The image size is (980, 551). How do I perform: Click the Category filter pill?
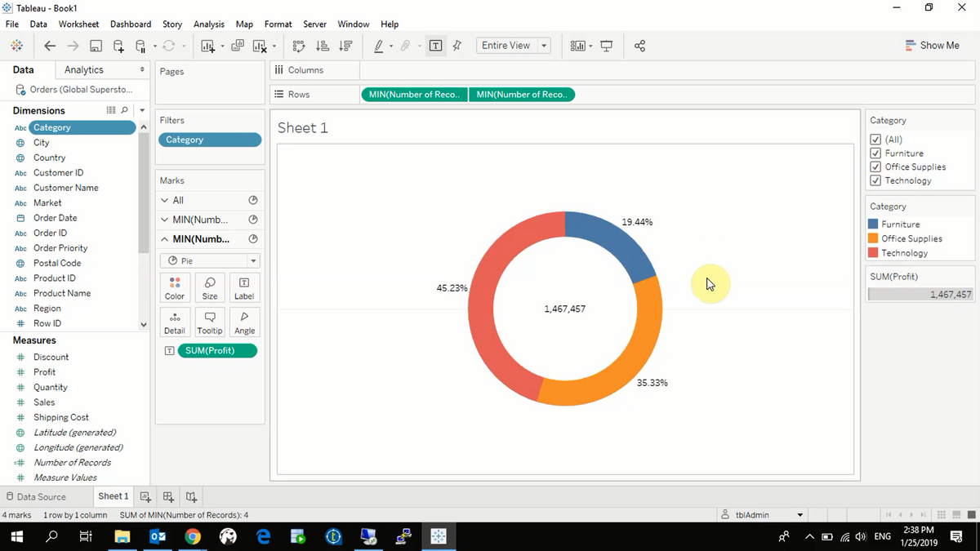210,140
